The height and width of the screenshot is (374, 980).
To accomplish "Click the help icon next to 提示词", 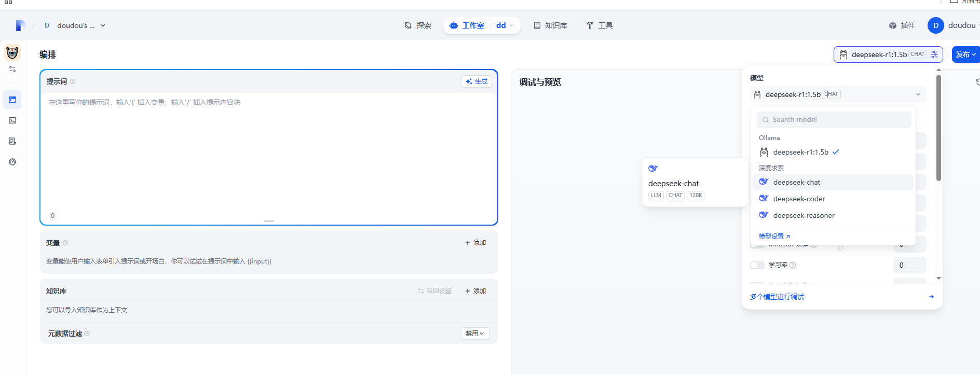I will [x=73, y=81].
